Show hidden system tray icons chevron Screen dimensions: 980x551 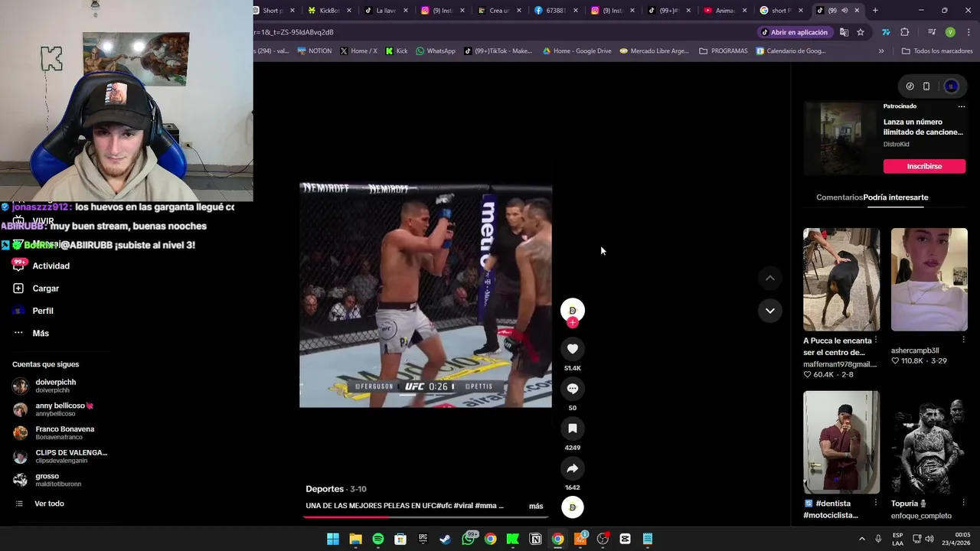tap(862, 539)
